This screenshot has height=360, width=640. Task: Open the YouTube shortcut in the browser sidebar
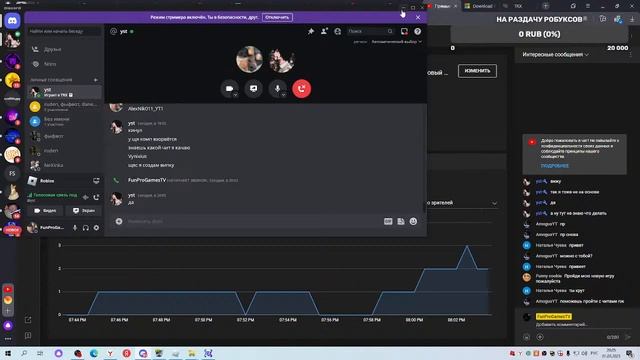(x=8, y=289)
